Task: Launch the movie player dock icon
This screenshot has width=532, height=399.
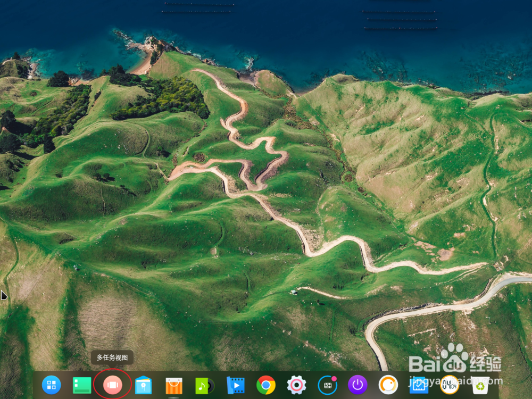Action: pyautogui.click(x=235, y=385)
